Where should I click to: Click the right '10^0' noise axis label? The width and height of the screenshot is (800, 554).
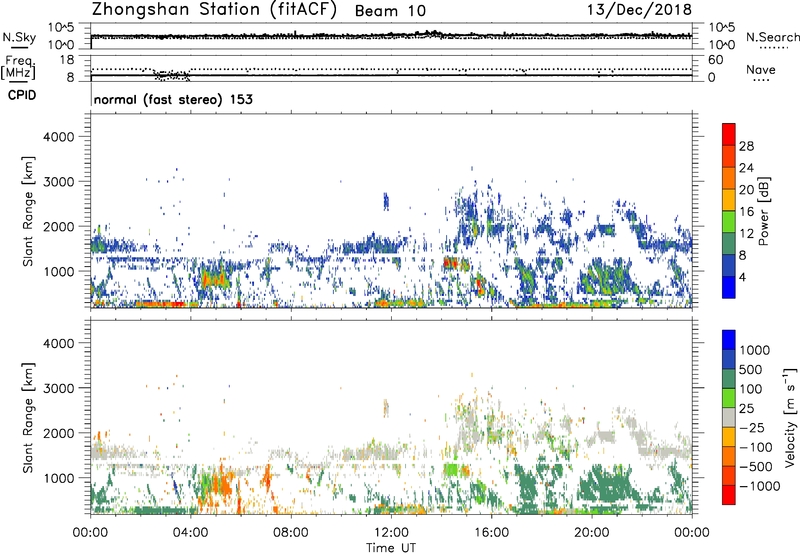tap(721, 45)
